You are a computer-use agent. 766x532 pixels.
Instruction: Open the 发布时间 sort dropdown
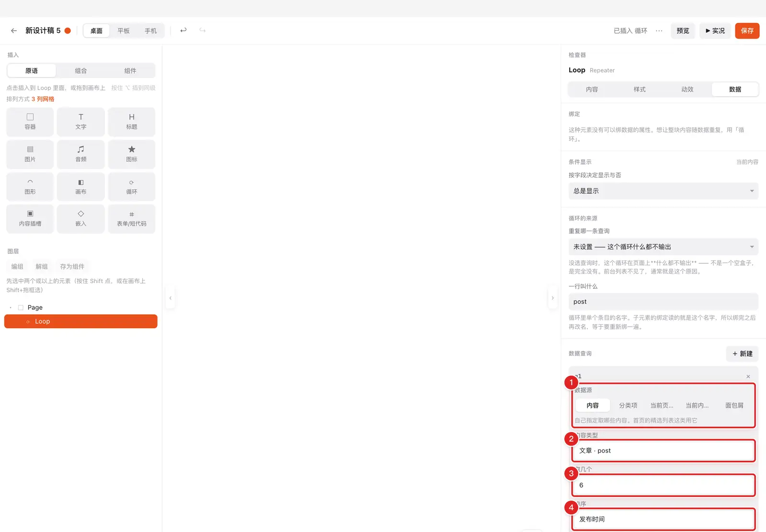[x=664, y=519]
